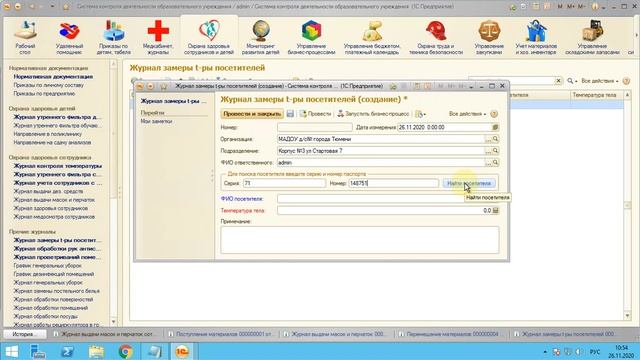Click the Найти посетителя button

[469, 183]
